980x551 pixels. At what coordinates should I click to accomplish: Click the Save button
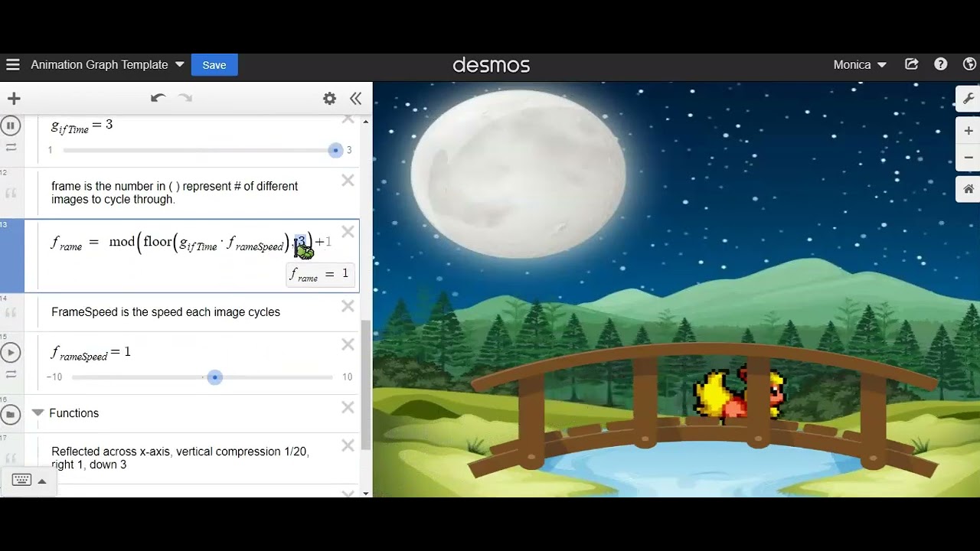pyautogui.click(x=214, y=65)
